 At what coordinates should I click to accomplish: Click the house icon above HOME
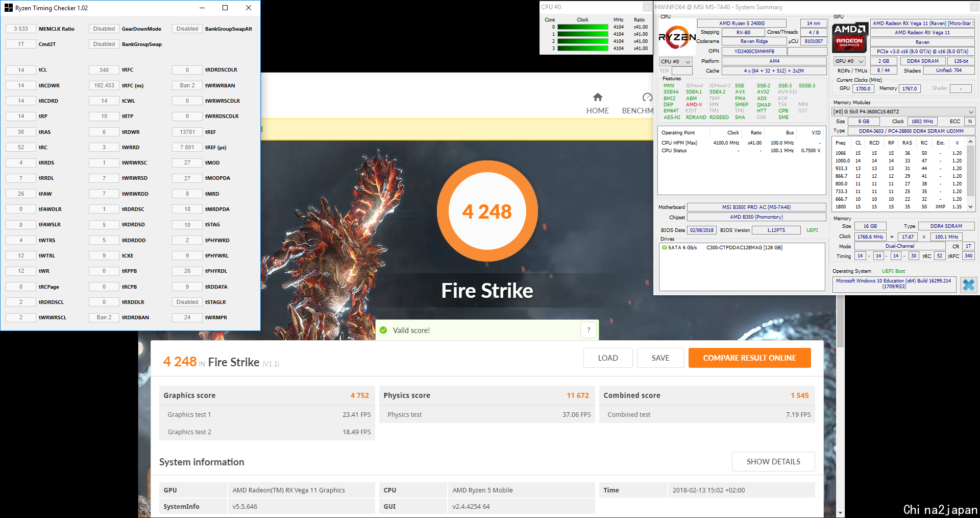(x=597, y=97)
